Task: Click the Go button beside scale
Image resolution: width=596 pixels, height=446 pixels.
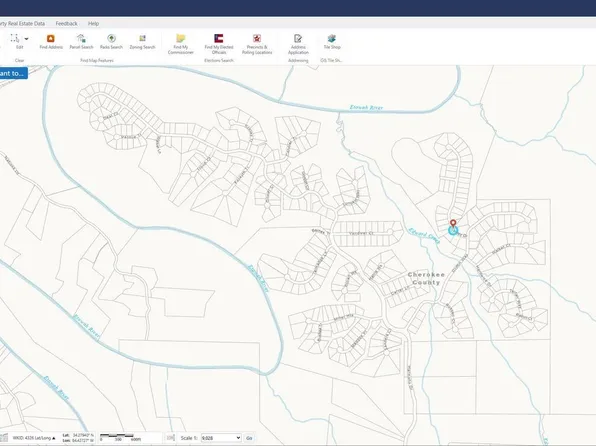Action: (x=249, y=438)
